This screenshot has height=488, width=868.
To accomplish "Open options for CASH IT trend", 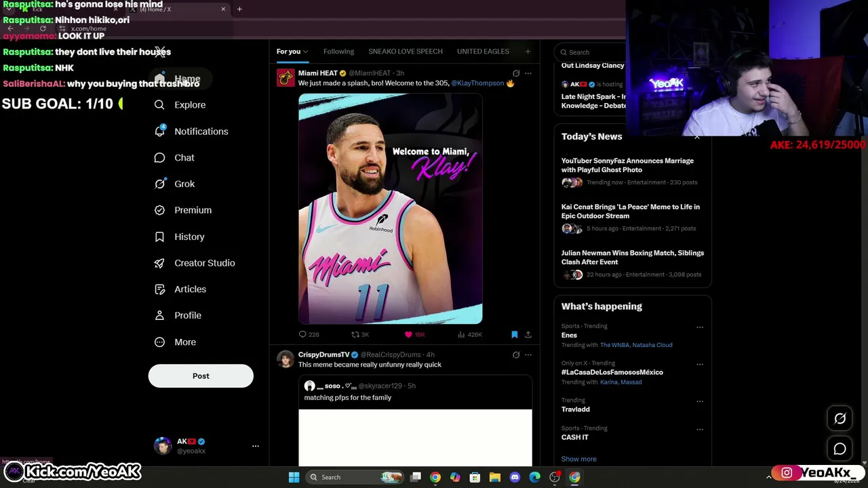I will coord(700,429).
